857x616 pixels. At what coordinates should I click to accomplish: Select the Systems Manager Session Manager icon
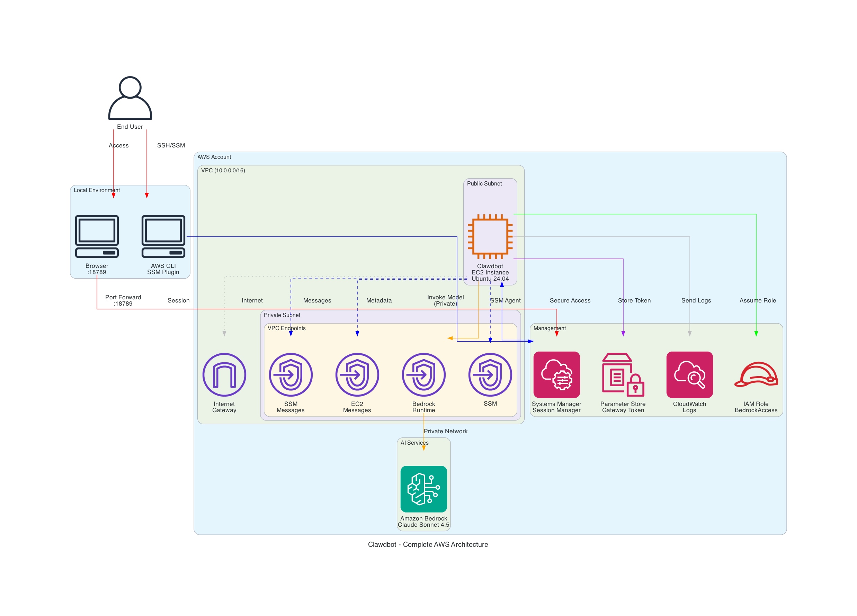pyautogui.click(x=556, y=375)
